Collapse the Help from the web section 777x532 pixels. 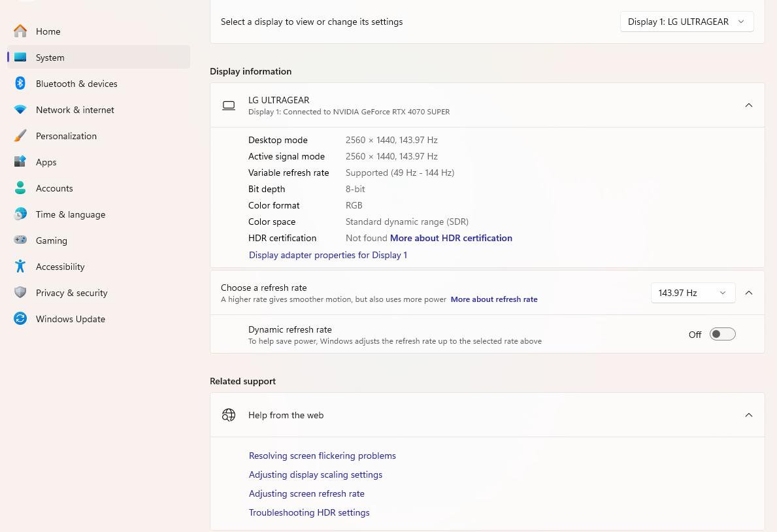(749, 415)
